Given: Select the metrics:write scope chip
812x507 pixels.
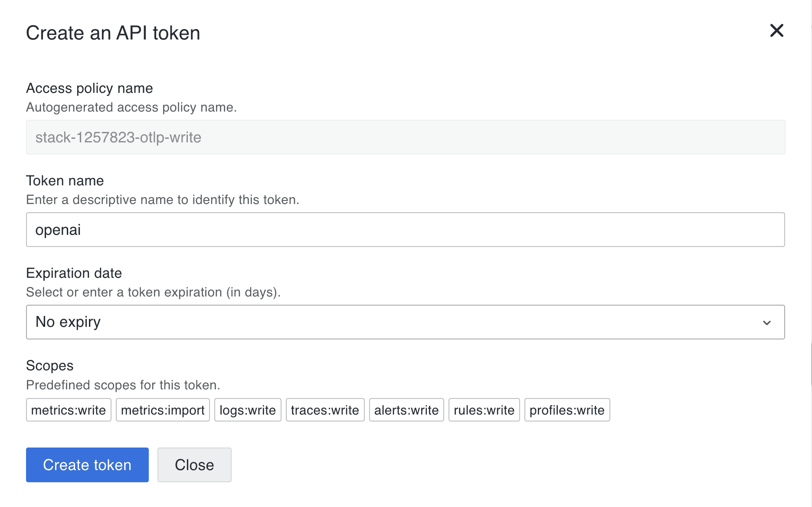Looking at the screenshot, I should [x=68, y=409].
